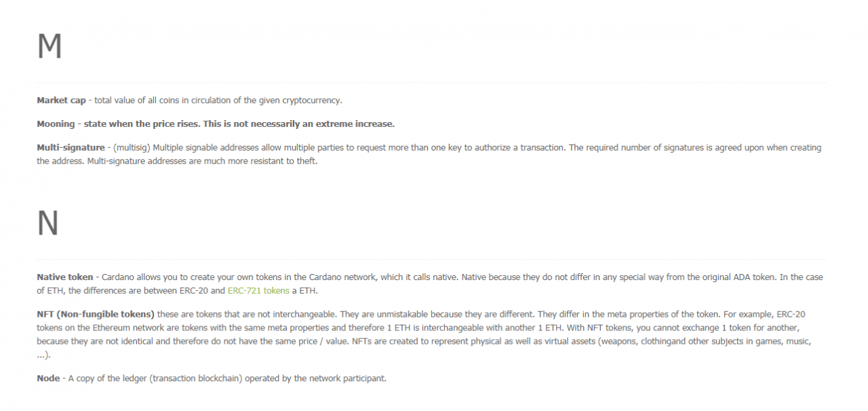Select the bold "Mooning" term
Viewport: 868px width, 411px height.
(56, 124)
